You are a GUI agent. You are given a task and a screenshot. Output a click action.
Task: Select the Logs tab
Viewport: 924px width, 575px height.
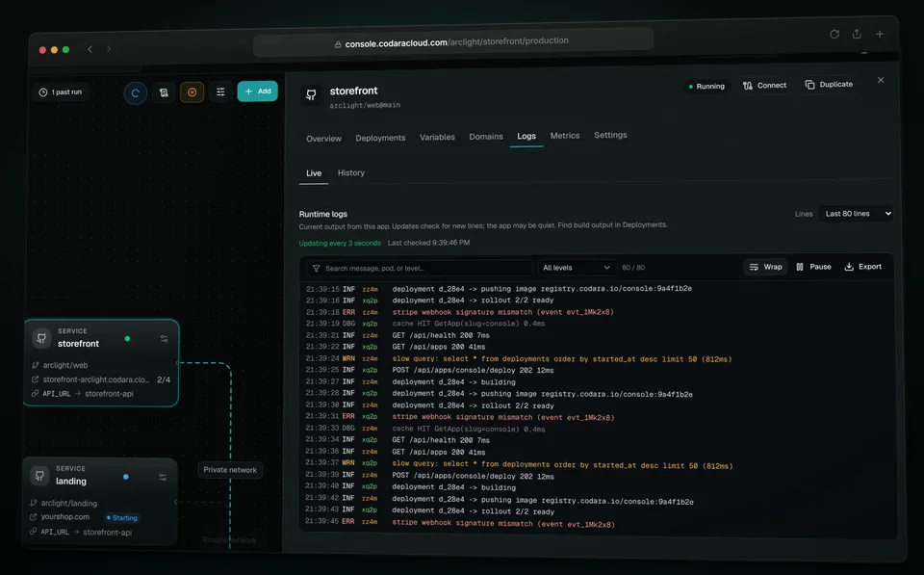tap(526, 136)
